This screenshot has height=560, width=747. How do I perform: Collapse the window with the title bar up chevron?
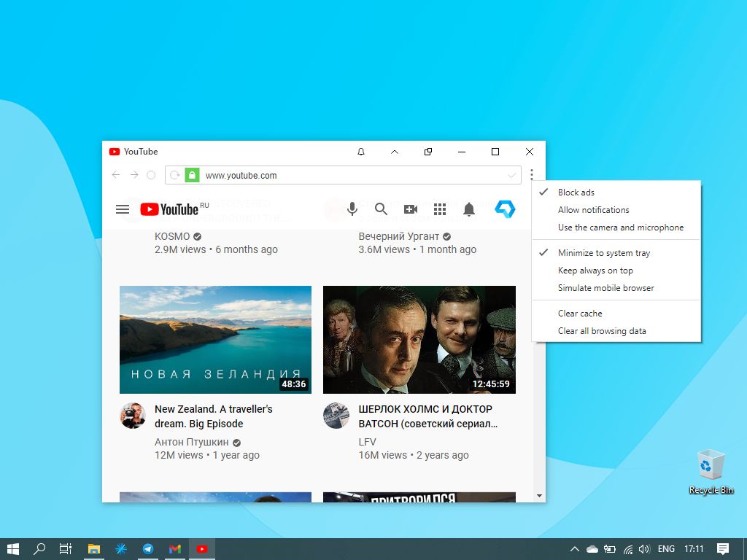395,152
